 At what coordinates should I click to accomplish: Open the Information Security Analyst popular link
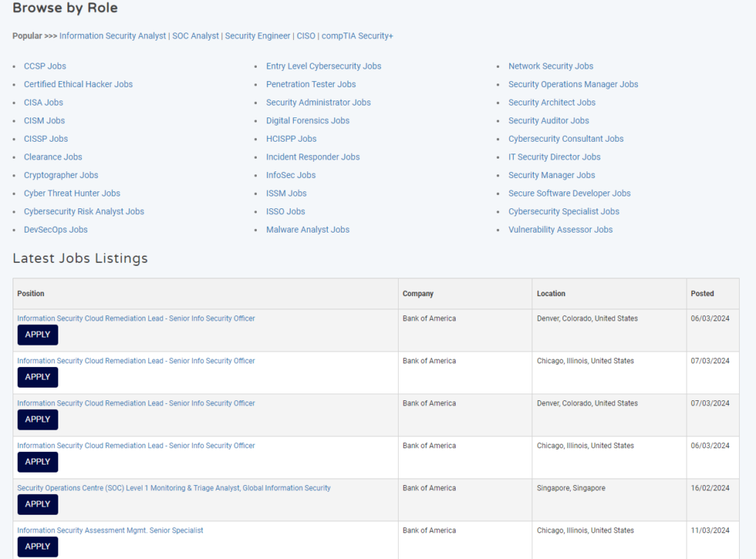coord(112,35)
